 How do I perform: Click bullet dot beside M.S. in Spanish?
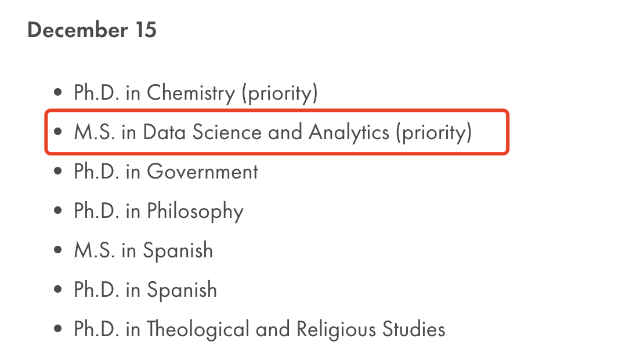tap(58, 250)
